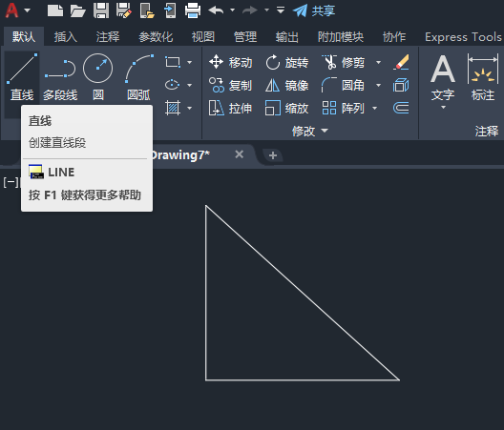Open the redo history dropdown arrow
The image size is (504, 430).
coord(266,10)
